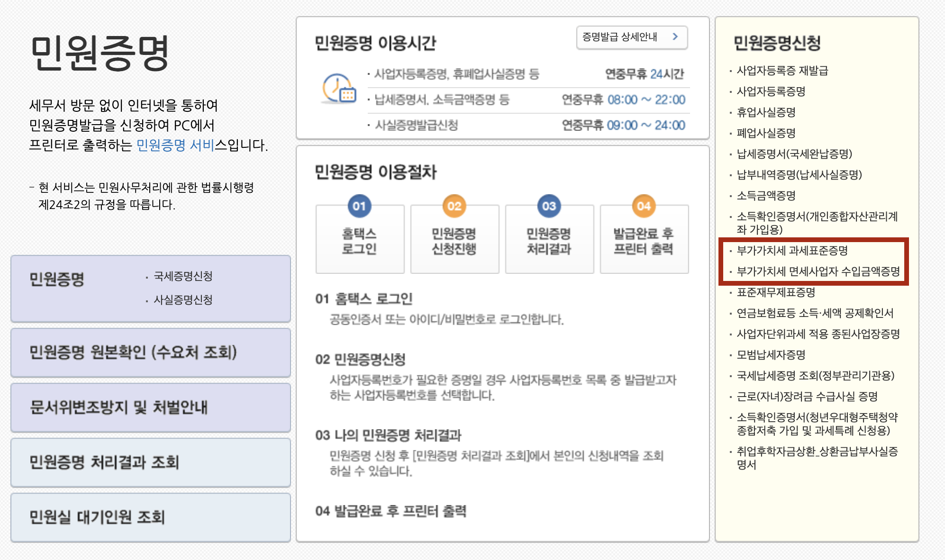Click 납세증명서(국세완납증명) link
The image size is (945, 560).
794,154
